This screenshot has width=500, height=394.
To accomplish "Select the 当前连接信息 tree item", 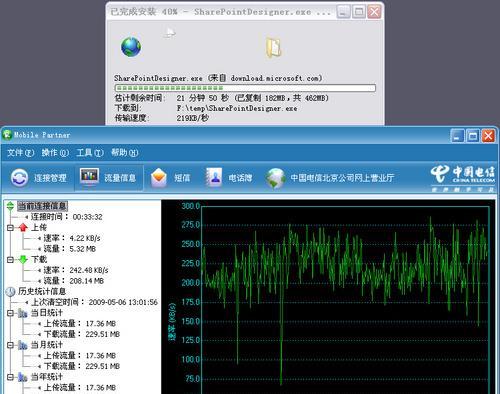I will (42, 206).
